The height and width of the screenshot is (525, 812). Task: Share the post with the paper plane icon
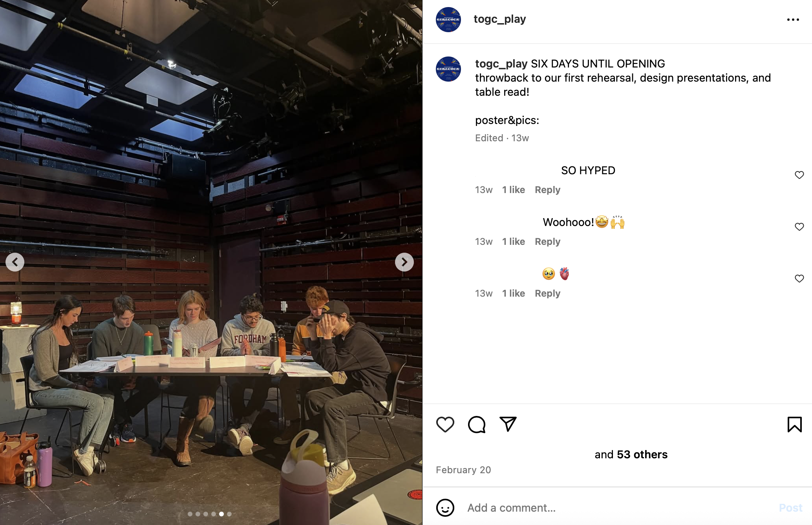coord(508,424)
